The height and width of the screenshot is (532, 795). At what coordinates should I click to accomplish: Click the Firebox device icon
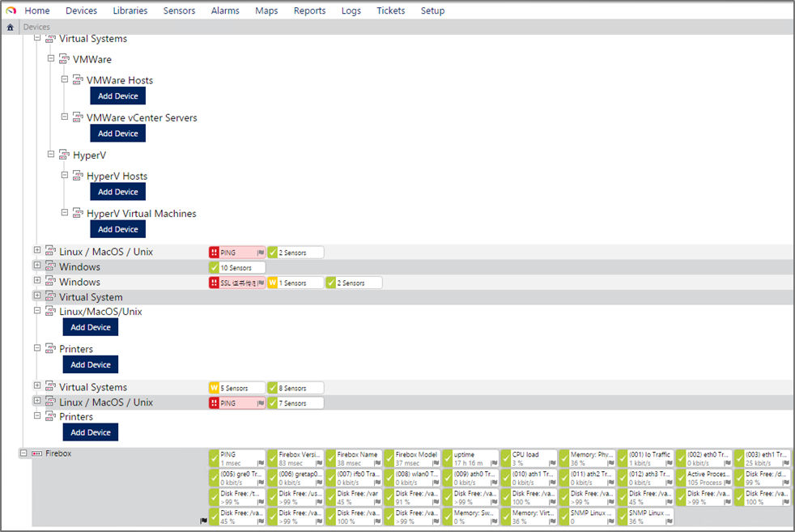pos(36,453)
